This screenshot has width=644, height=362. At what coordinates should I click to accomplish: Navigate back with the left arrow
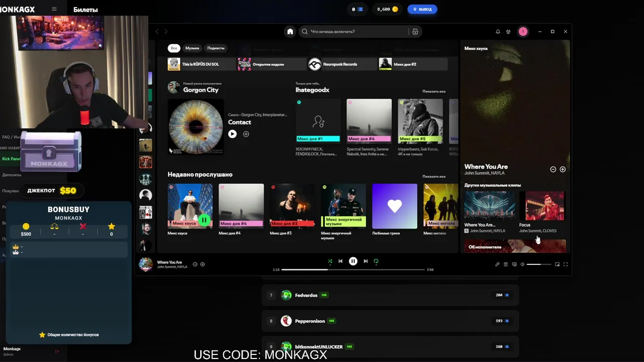pyautogui.click(x=156, y=31)
